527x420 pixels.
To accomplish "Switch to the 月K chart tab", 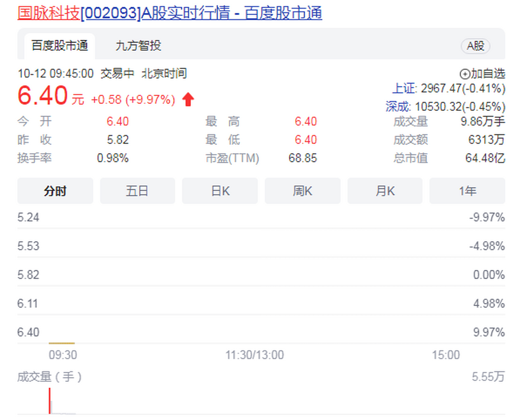I will point(385,191).
